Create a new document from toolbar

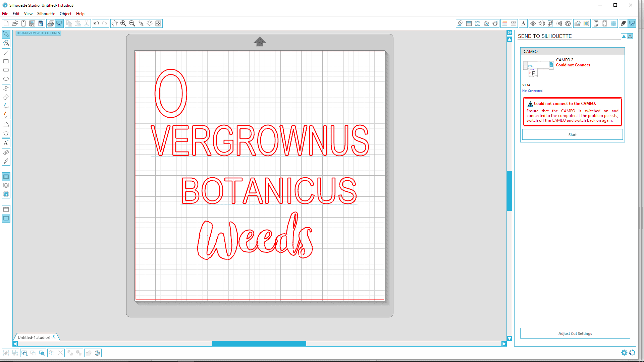pyautogui.click(x=6, y=23)
